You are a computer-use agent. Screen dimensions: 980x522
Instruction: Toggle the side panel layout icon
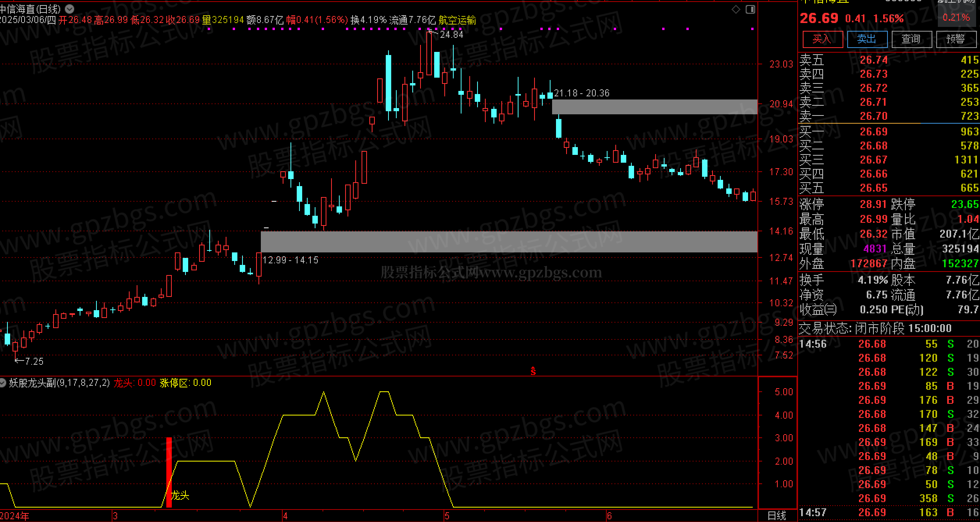(x=750, y=9)
